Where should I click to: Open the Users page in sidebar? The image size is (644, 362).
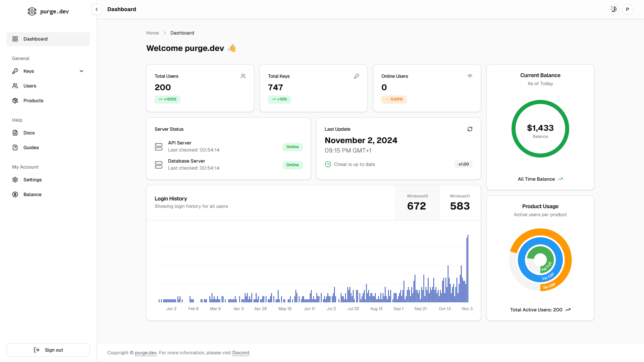tap(48, 86)
